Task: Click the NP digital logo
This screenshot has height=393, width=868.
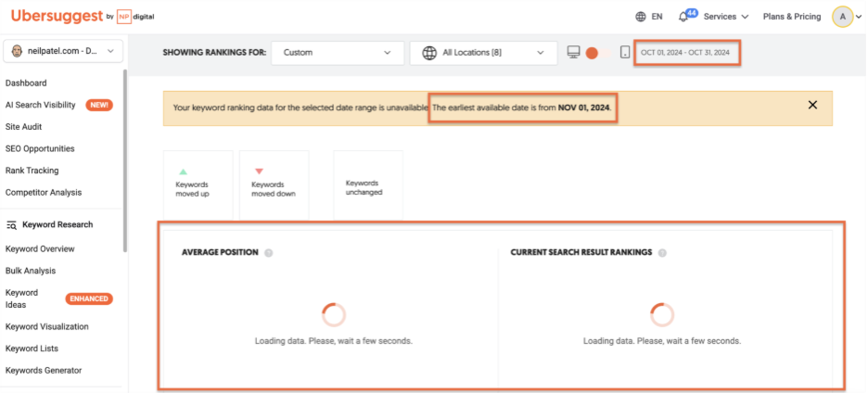Action: pyautogui.click(x=135, y=17)
